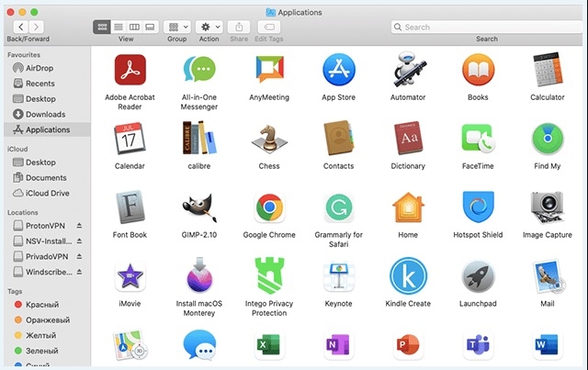Open the Hotspot Shield icon
This screenshot has width=588, height=370.
point(478,207)
